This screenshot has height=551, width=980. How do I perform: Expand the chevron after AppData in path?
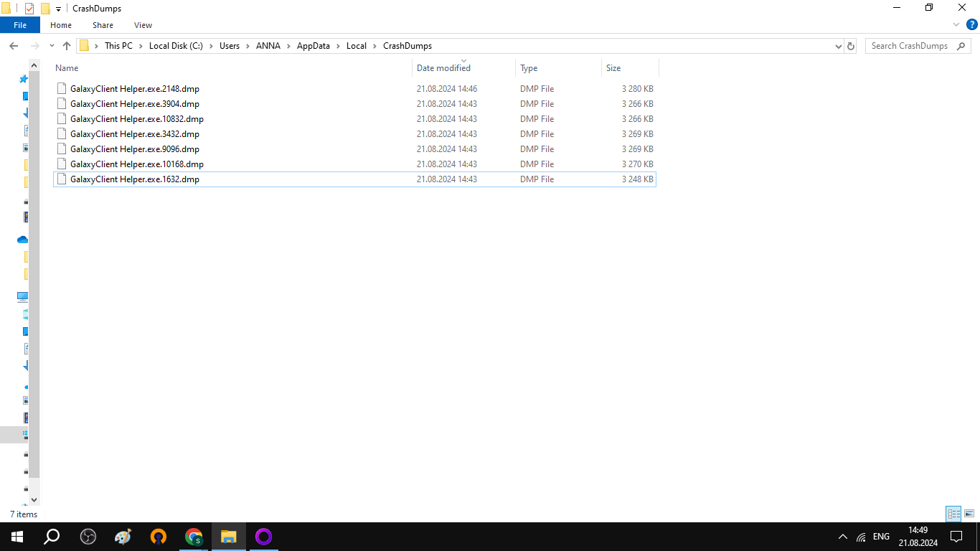point(339,46)
